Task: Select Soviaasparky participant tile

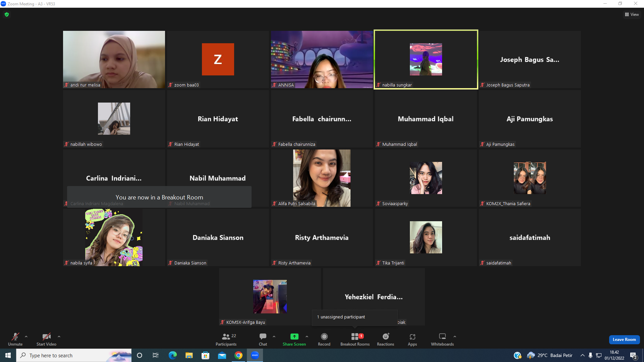Action: (x=426, y=178)
